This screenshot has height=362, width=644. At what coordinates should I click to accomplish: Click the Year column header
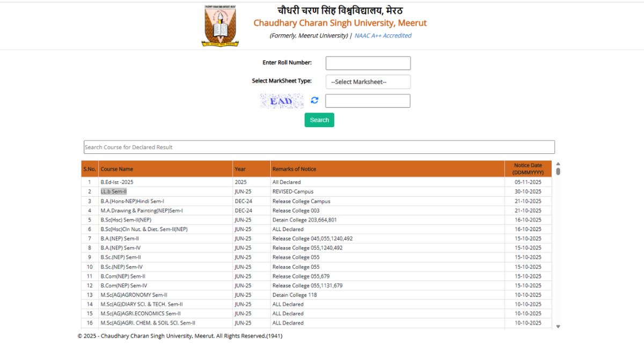[x=240, y=169]
